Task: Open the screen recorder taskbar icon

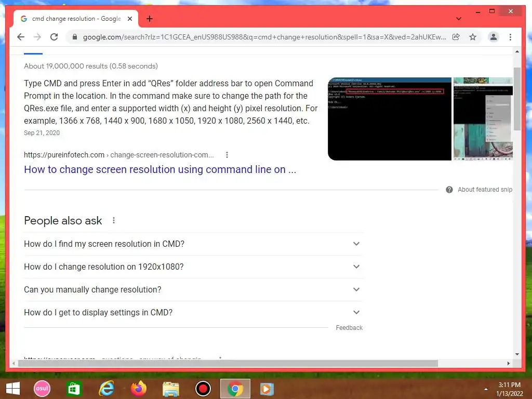Action: [203, 389]
